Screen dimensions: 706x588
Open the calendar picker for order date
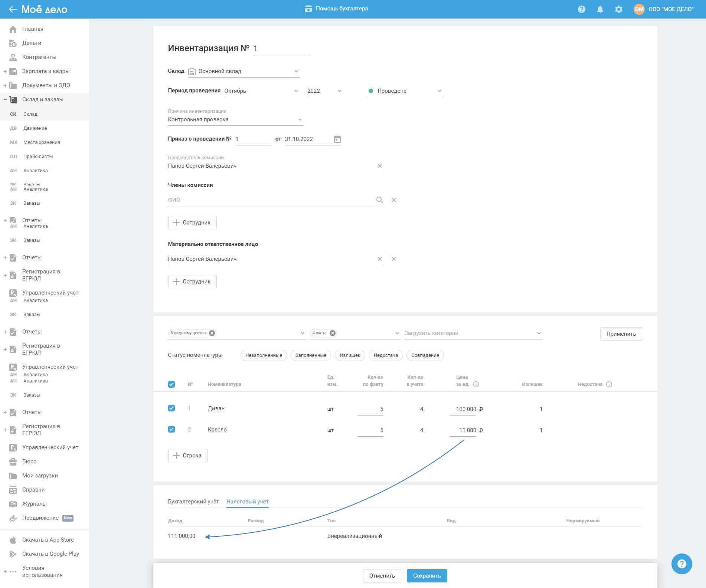337,139
